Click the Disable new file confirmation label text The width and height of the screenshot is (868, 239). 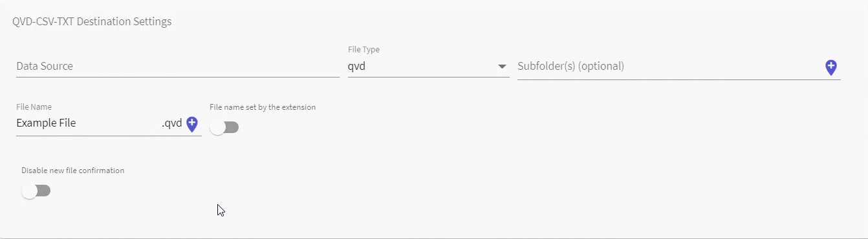[72, 171]
